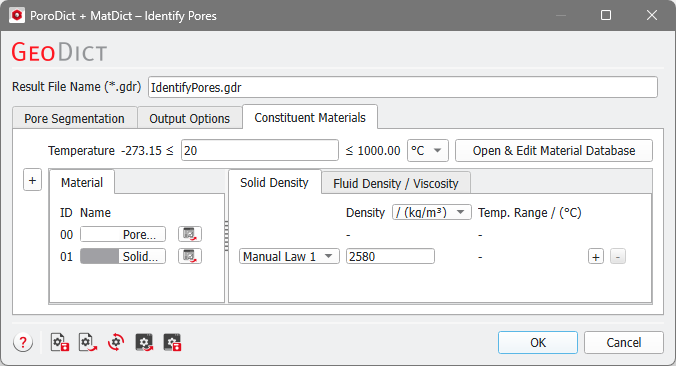Open database icon for Pore material
The height and width of the screenshot is (366, 676).
190,234
